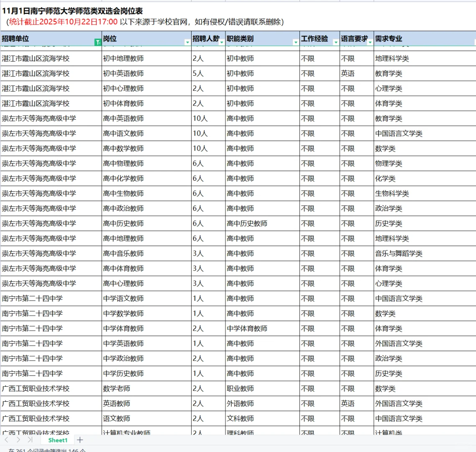Select 英语 language cell in 外语教师 row
476x452 pixels.
pyautogui.click(x=357, y=403)
